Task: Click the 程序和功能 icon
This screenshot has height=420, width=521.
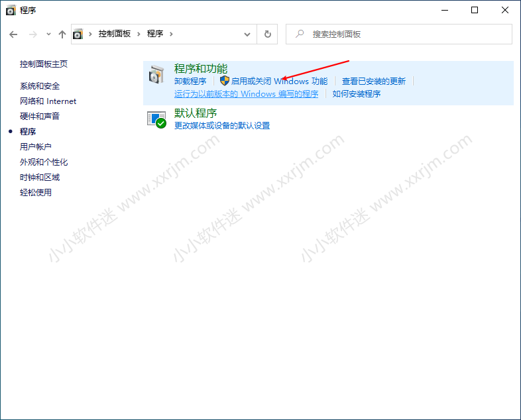Action: [156, 74]
